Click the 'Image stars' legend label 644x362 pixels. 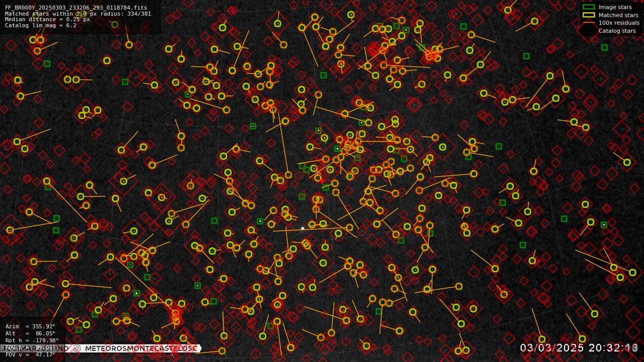pos(615,7)
